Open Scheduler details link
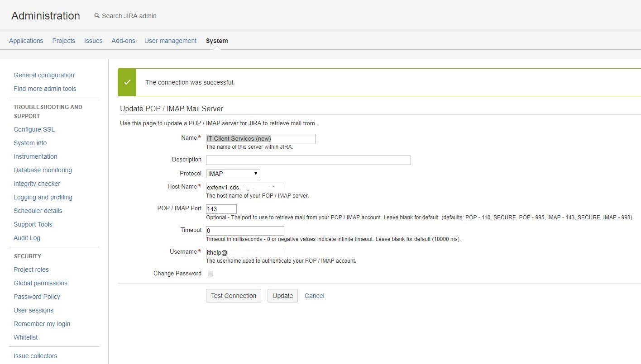This screenshot has width=641, height=364. tap(38, 211)
